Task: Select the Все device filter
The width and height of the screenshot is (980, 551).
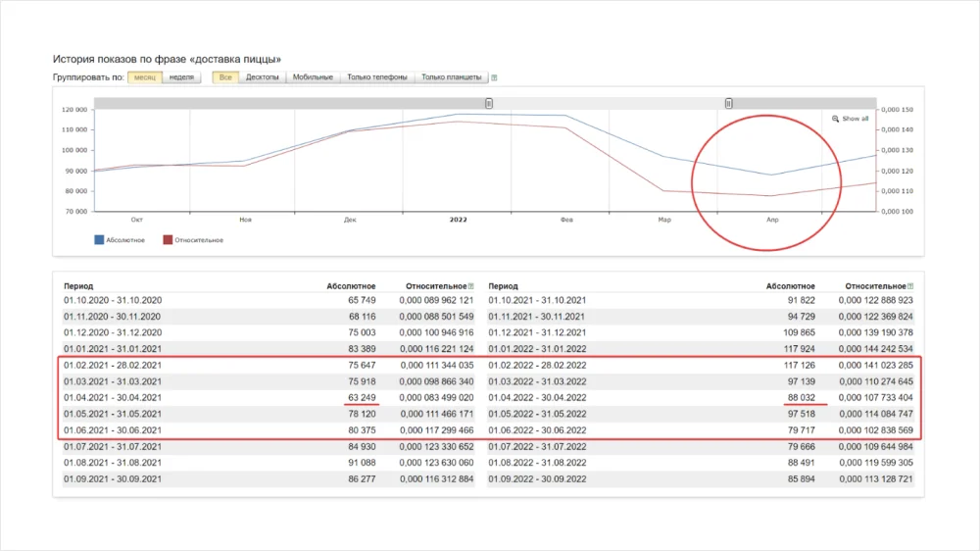Action: tap(225, 76)
